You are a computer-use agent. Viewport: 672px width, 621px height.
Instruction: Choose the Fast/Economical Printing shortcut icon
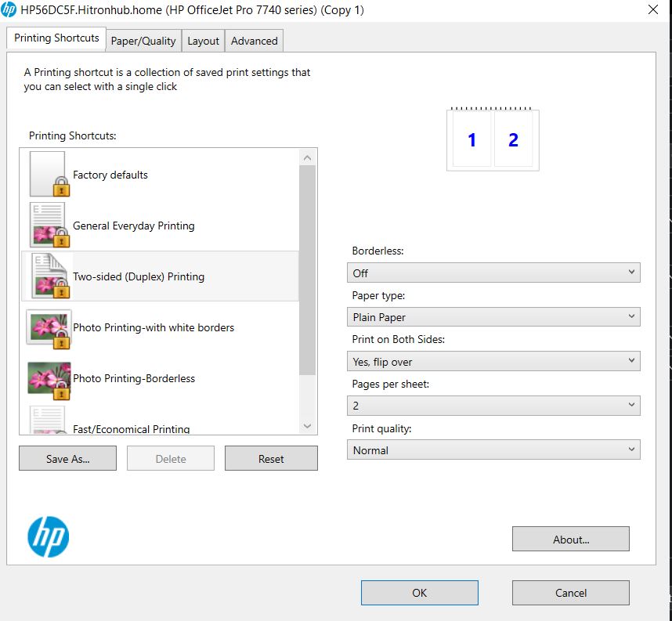(x=48, y=423)
